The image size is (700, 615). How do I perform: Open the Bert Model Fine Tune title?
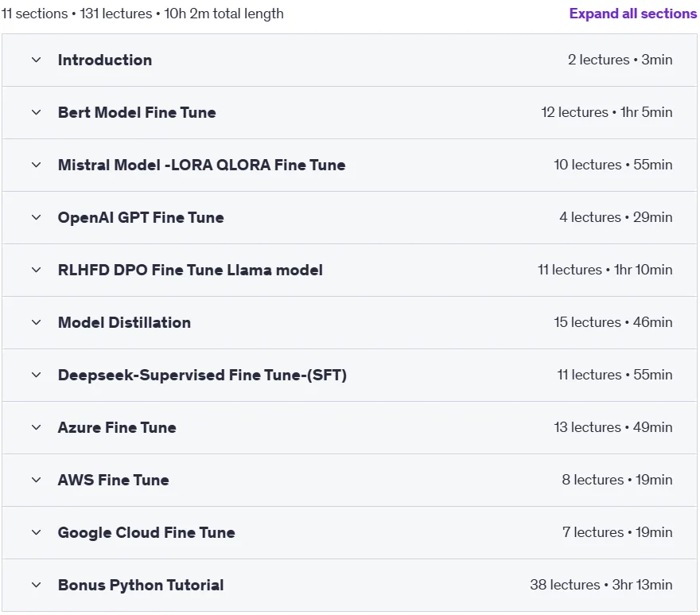(137, 112)
